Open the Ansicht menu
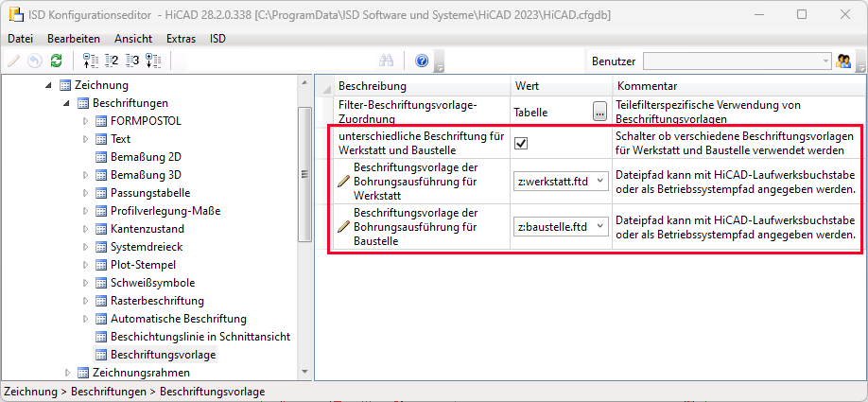Image resolution: width=868 pixels, height=402 pixels. coord(133,39)
